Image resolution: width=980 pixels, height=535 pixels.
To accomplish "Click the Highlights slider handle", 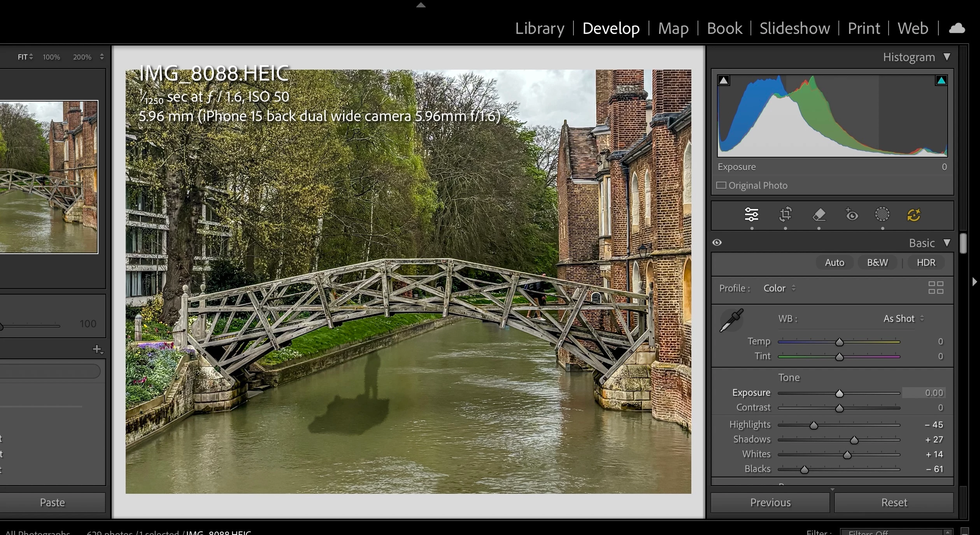I will coord(813,425).
